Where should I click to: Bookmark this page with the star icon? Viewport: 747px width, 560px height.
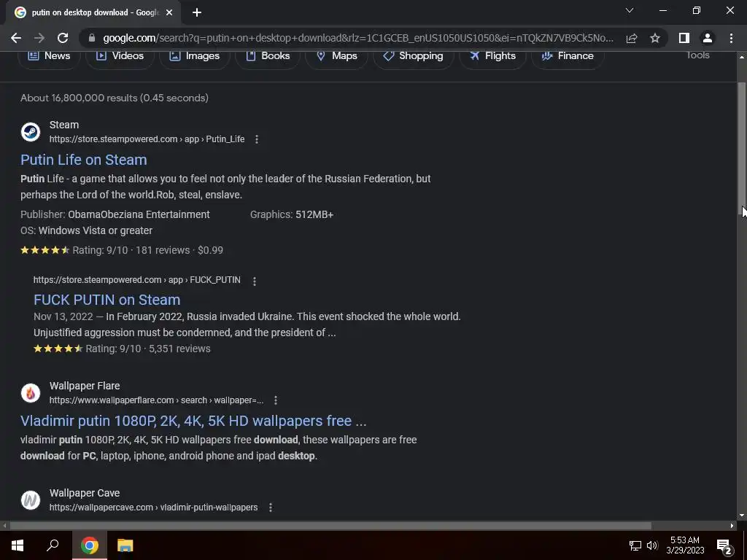tap(655, 38)
